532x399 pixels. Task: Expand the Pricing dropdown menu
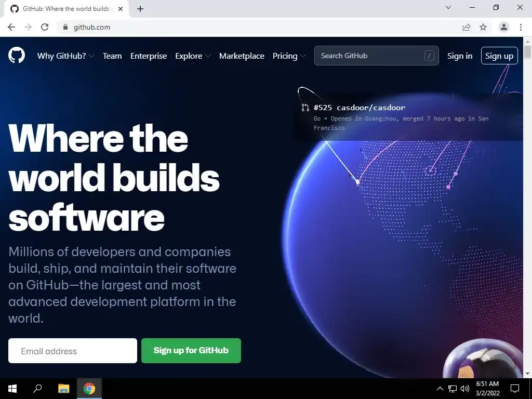click(289, 56)
